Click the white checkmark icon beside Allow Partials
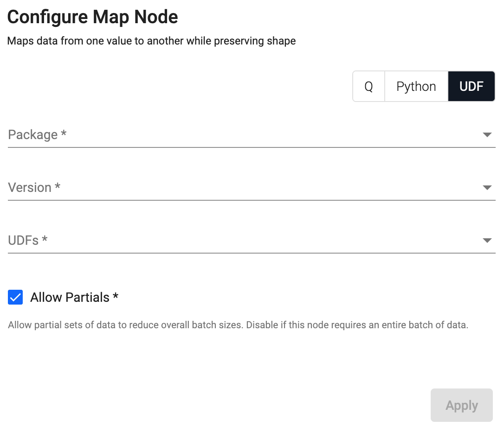 pyautogui.click(x=15, y=297)
